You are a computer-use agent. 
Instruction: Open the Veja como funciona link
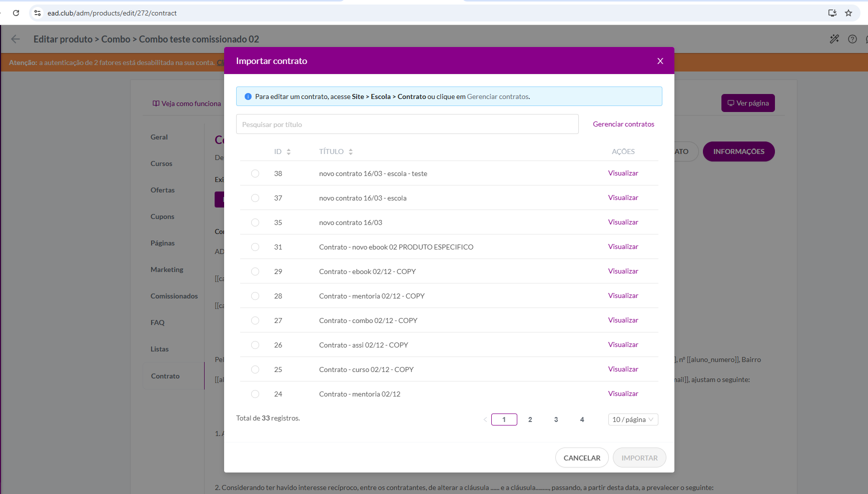pyautogui.click(x=187, y=103)
